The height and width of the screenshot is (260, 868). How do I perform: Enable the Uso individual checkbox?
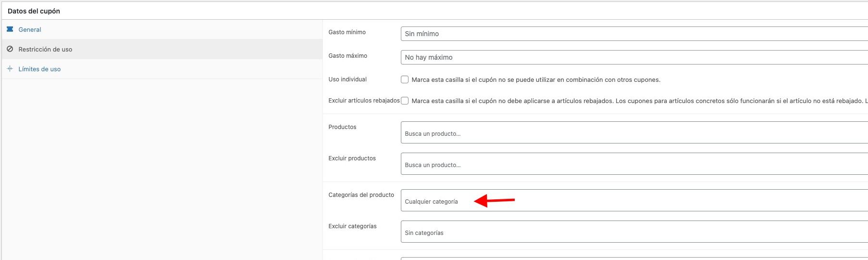[405, 79]
